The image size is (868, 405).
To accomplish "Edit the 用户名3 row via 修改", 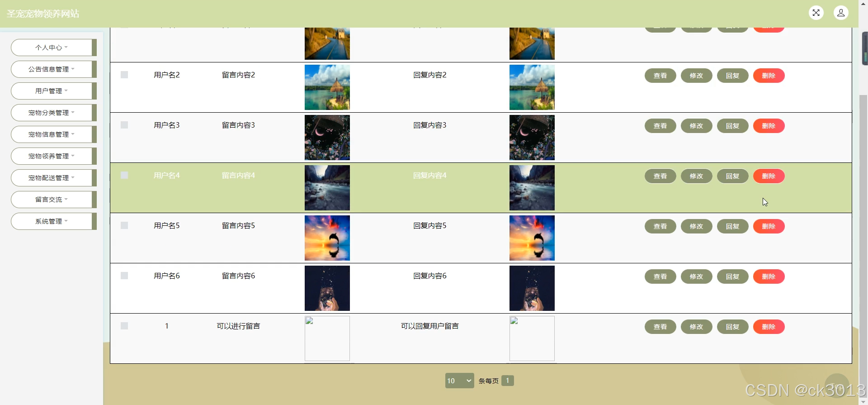I will [696, 126].
